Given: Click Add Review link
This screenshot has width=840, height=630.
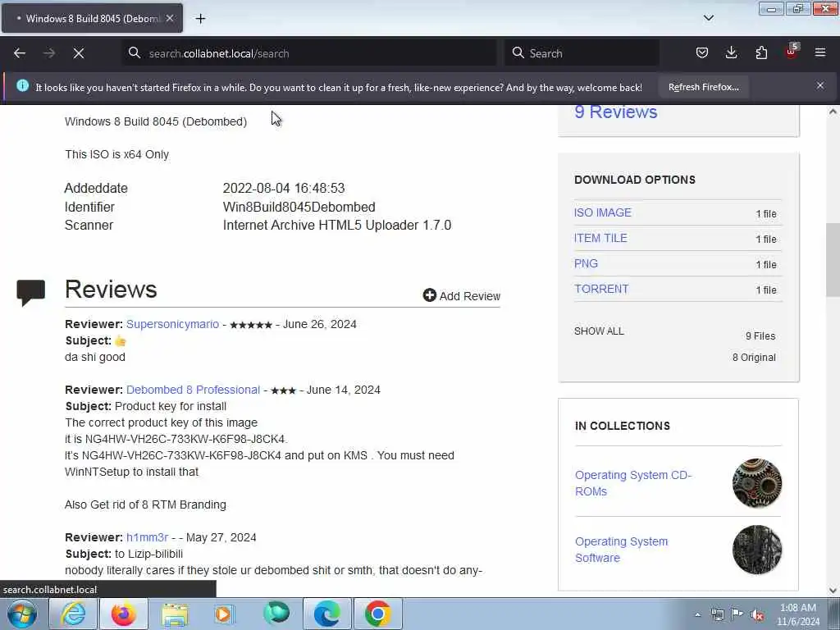Looking at the screenshot, I should click(x=462, y=295).
